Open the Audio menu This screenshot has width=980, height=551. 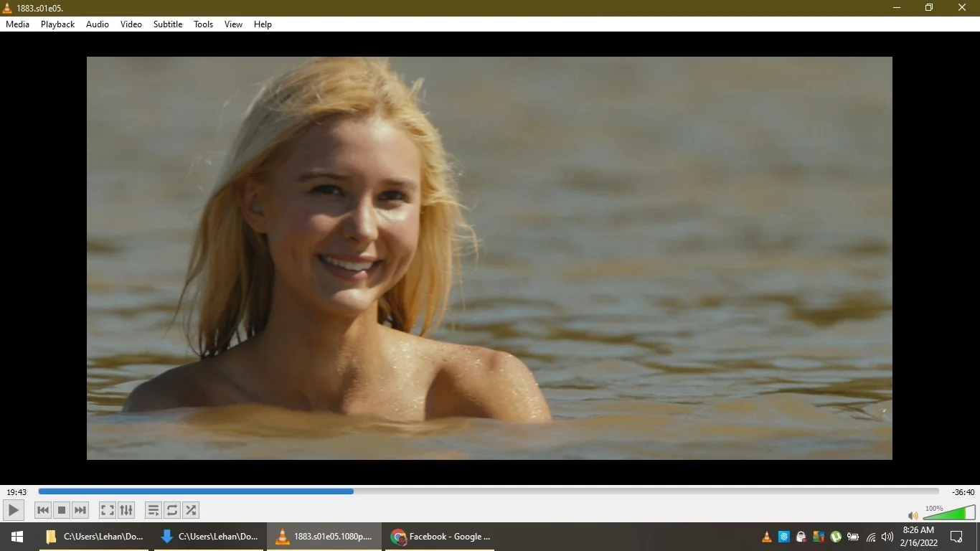98,24
